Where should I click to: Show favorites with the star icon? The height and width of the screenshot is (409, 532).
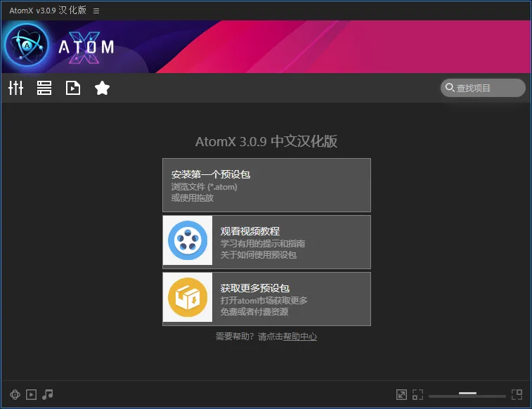[x=102, y=88]
